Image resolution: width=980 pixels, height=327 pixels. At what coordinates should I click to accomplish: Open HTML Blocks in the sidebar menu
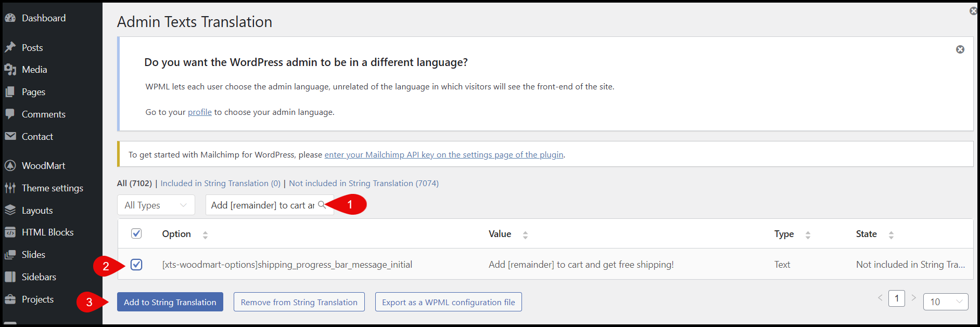pyautogui.click(x=47, y=232)
